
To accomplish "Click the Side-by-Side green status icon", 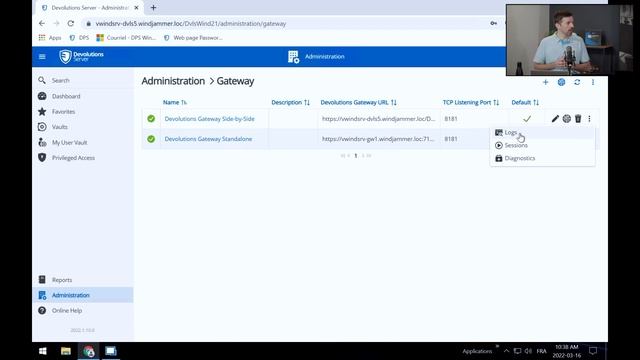I will click(151, 119).
